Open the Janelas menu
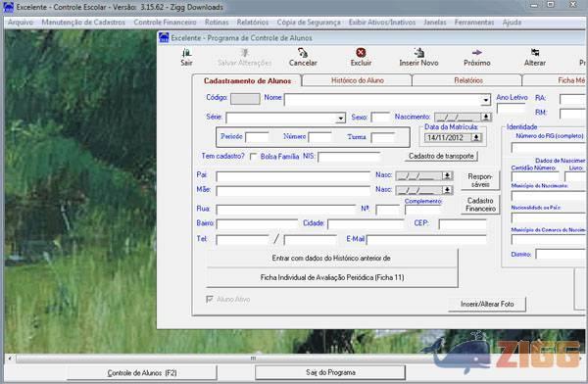 435,23
